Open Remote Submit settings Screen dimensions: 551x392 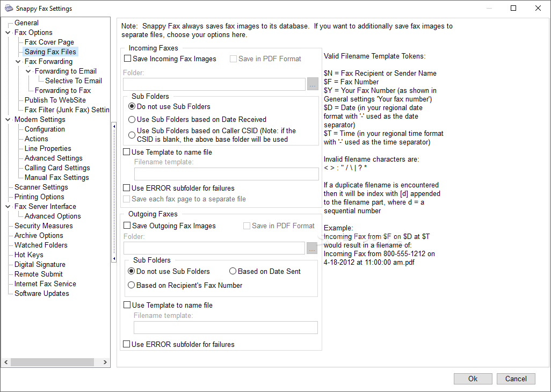tap(39, 274)
